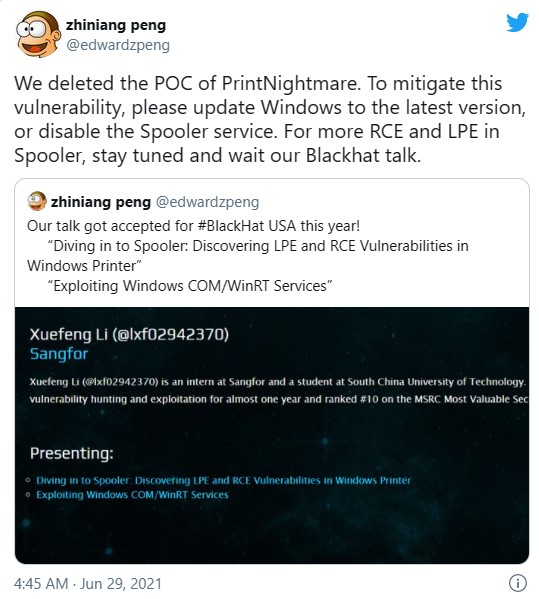539x599 pixels.
Task: Click the Xuefeng Li (@lxf02942370) heading
Action: [129, 334]
